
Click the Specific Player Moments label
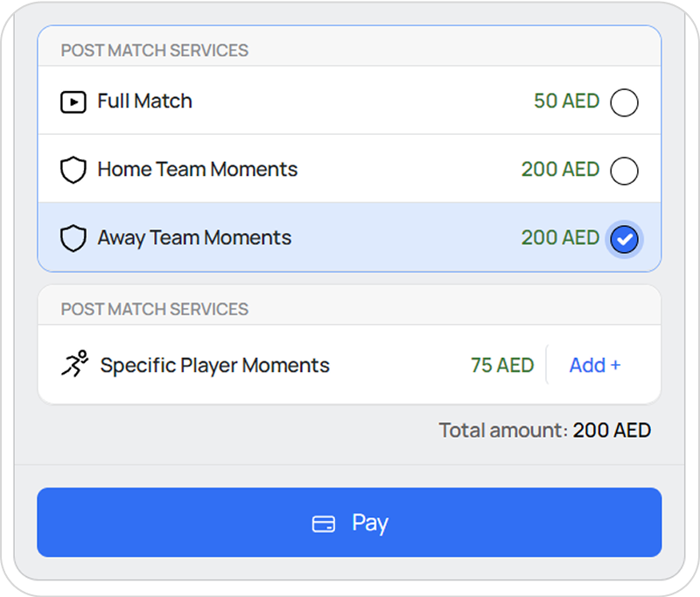click(214, 365)
